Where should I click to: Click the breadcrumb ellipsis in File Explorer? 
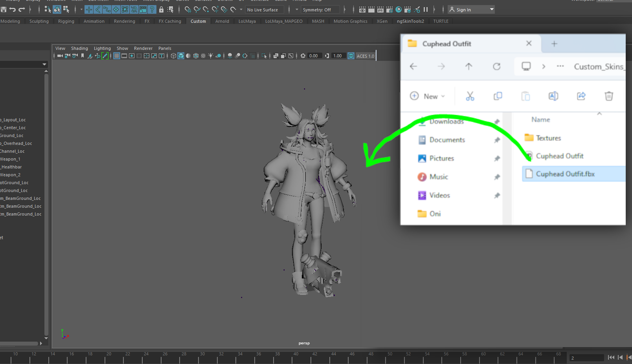point(560,66)
